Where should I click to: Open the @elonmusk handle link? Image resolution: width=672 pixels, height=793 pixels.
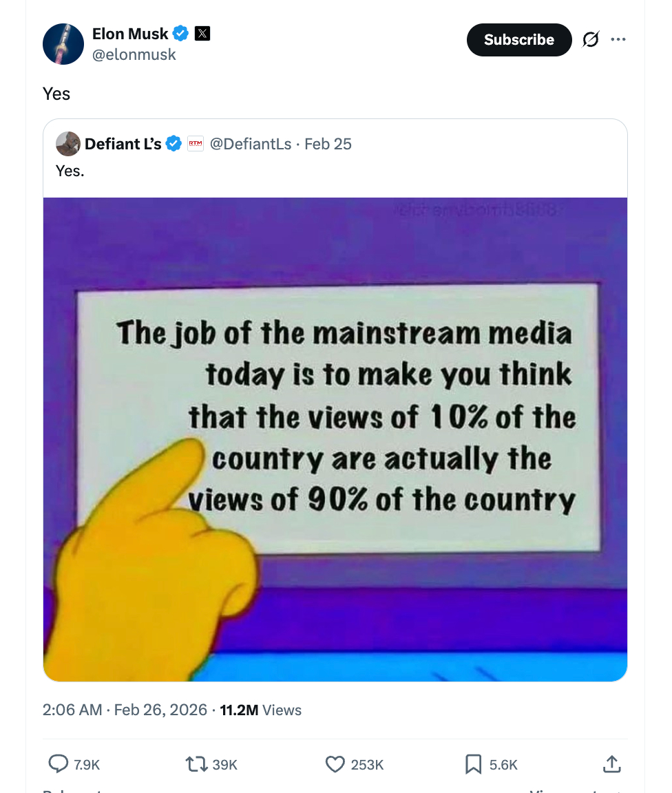pos(134,54)
